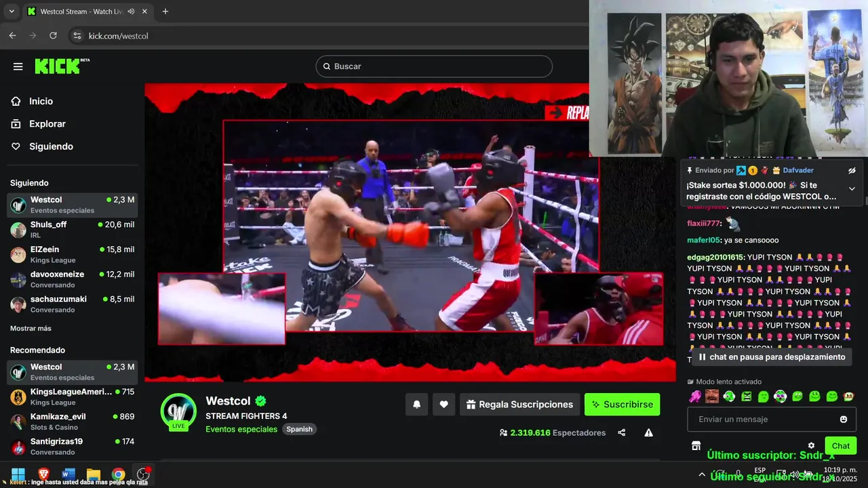Resume chat via 'chat en pausa' button
This screenshot has height=488, width=868.
pos(771,357)
